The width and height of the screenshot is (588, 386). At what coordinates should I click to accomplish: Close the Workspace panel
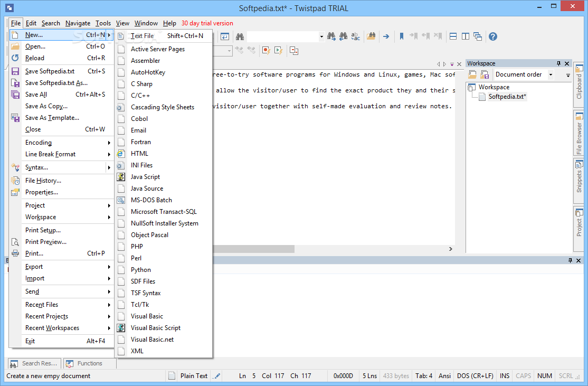[x=567, y=63]
